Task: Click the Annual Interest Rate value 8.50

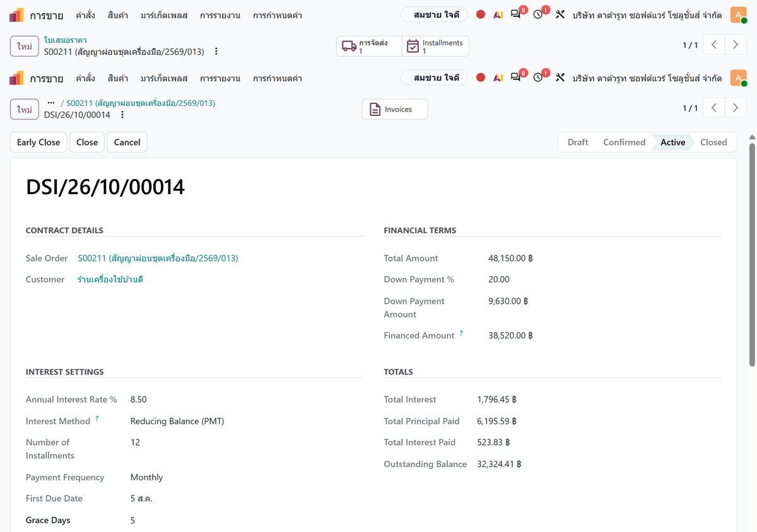Action: tap(139, 400)
